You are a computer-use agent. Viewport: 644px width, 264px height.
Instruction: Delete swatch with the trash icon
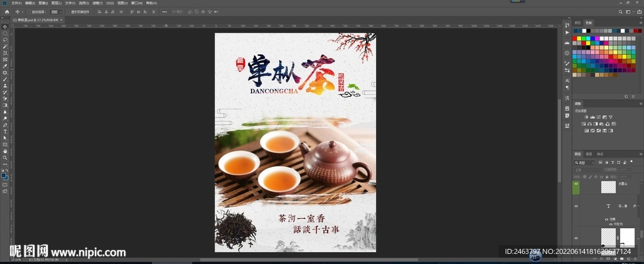tap(633, 96)
